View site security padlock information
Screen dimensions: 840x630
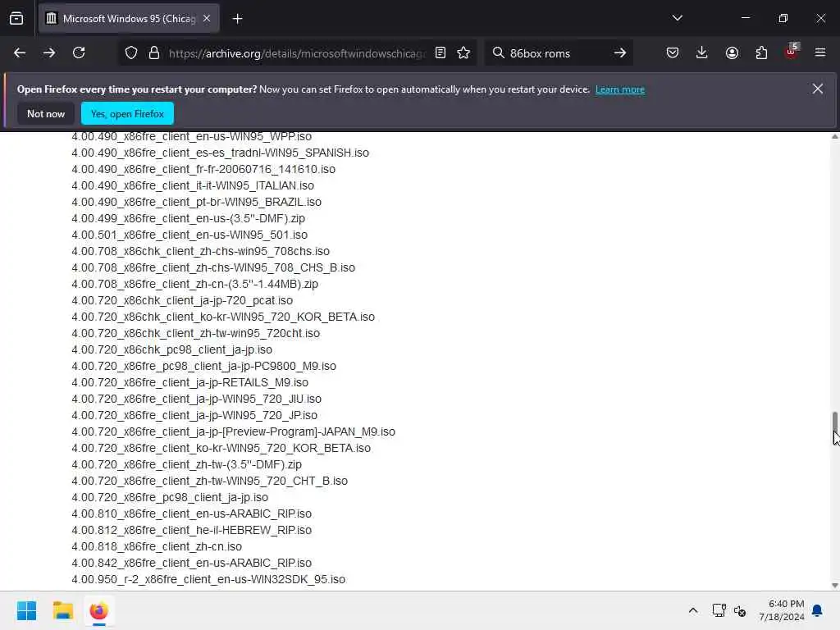tap(154, 53)
